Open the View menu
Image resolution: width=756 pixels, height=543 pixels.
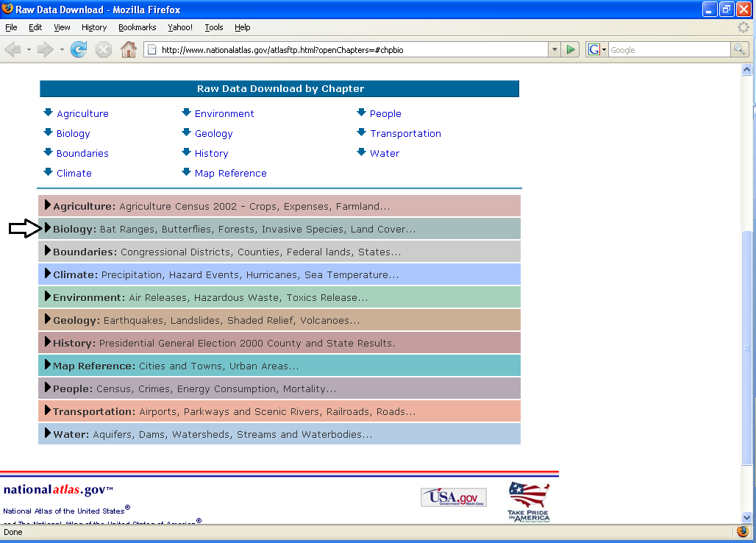(62, 27)
